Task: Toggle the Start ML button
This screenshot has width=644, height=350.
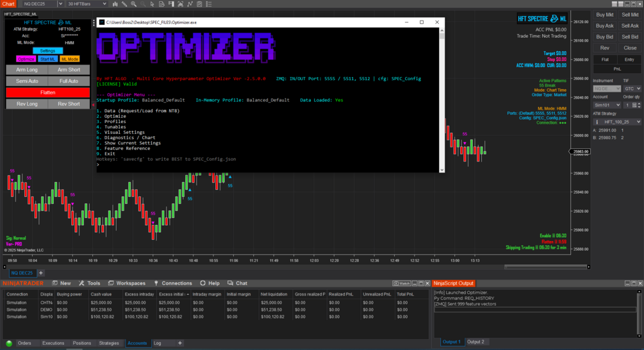Action: point(47,59)
